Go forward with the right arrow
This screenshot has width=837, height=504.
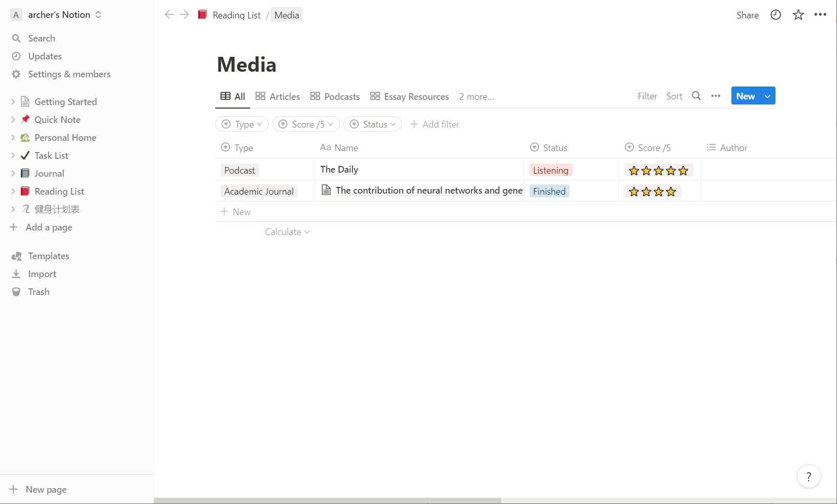coord(185,14)
